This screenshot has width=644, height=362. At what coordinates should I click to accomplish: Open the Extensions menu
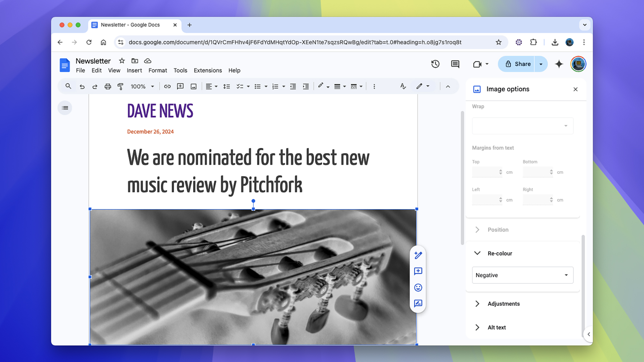tap(208, 70)
